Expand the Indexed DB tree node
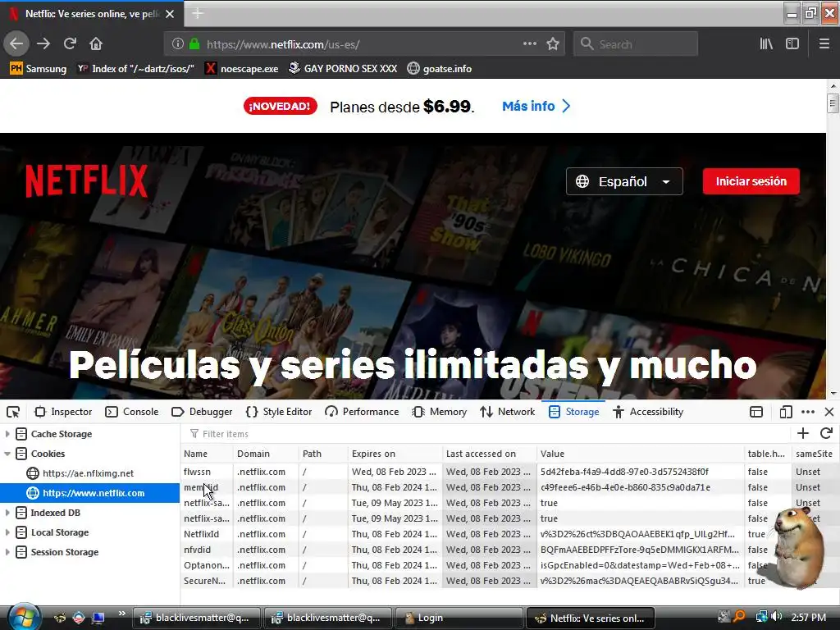Viewport: 840px width, 630px height. point(7,513)
